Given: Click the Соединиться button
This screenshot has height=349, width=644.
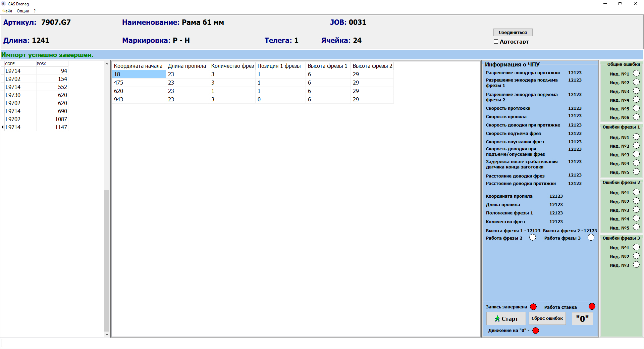Looking at the screenshot, I should [x=513, y=33].
